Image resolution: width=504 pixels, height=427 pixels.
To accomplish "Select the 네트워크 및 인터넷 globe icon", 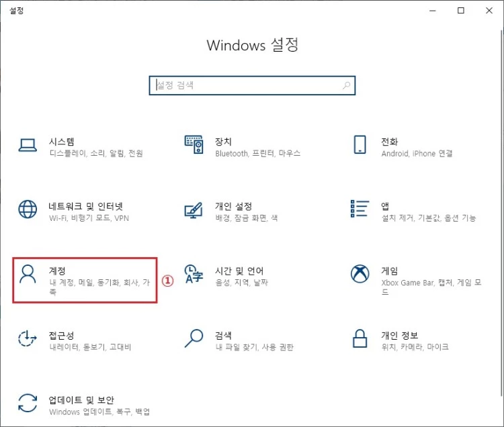I will click(x=28, y=209).
